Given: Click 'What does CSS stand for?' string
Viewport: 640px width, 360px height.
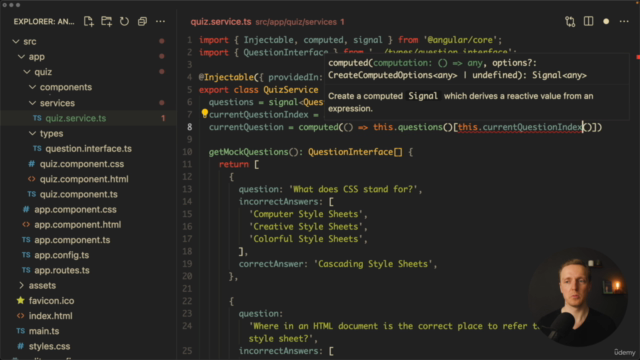Looking at the screenshot, I should coord(353,189).
